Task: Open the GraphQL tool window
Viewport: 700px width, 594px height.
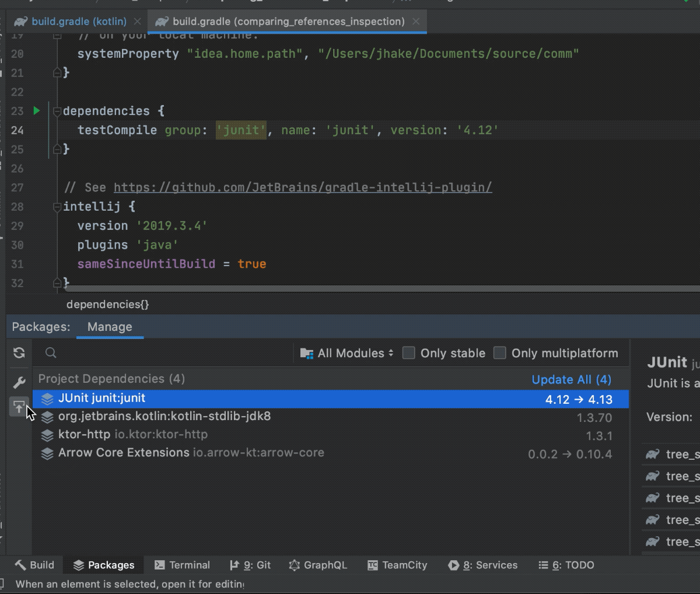Action: pyautogui.click(x=318, y=565)
